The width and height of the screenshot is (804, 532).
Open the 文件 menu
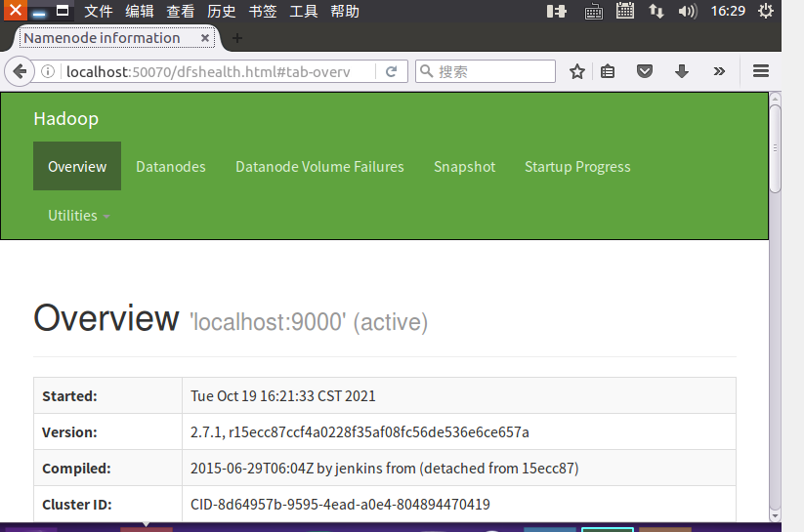pyautogui.click(x=98, y=11)
